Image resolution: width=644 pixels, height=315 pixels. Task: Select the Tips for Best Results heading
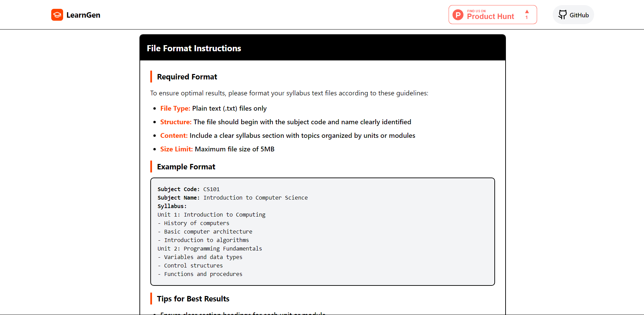(193, 299)
